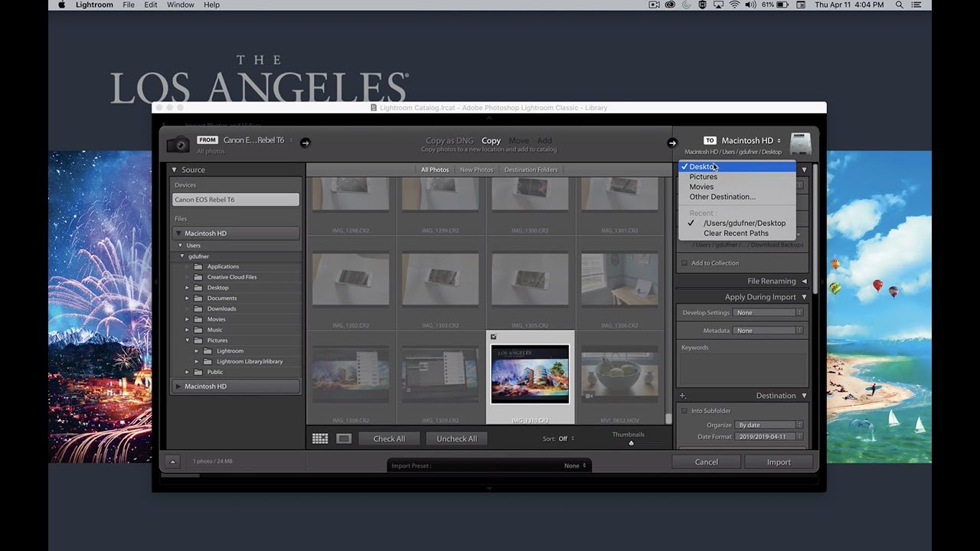This screenshot has height=551, width=980.
Task: Click the AirPlay icon in menu bar
Action: (718, 5)
